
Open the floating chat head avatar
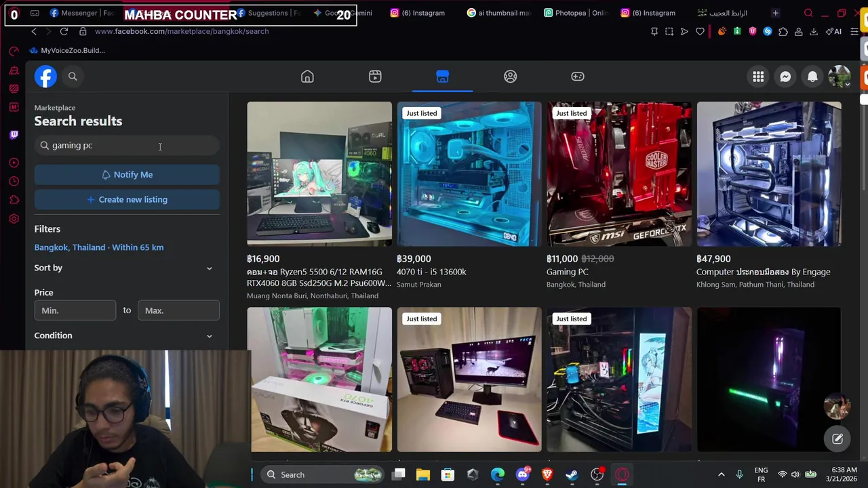[x=837, y=407]
